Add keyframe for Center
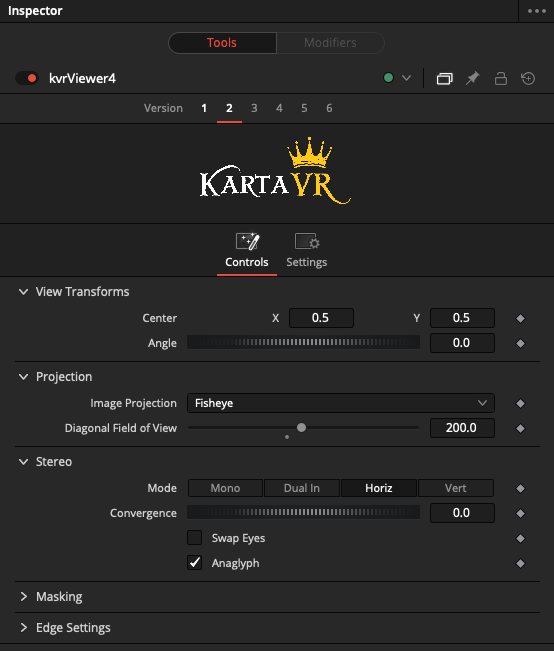 520,318
